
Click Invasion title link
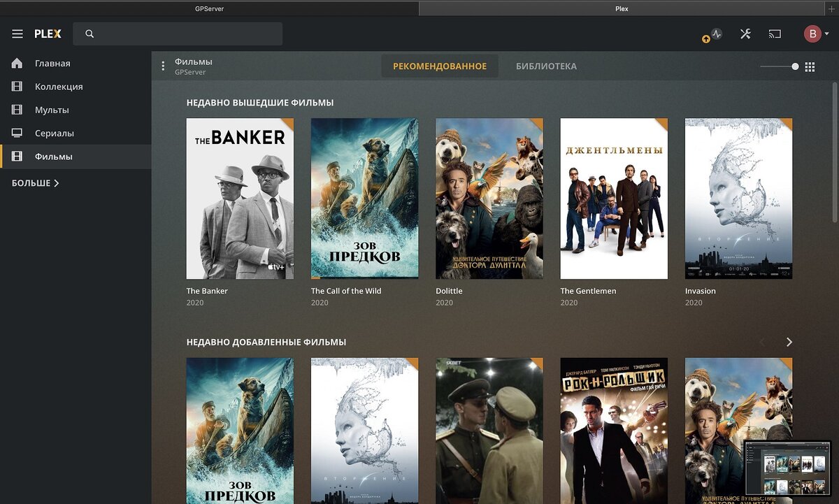pyautogui.click(x=701, y=291)
